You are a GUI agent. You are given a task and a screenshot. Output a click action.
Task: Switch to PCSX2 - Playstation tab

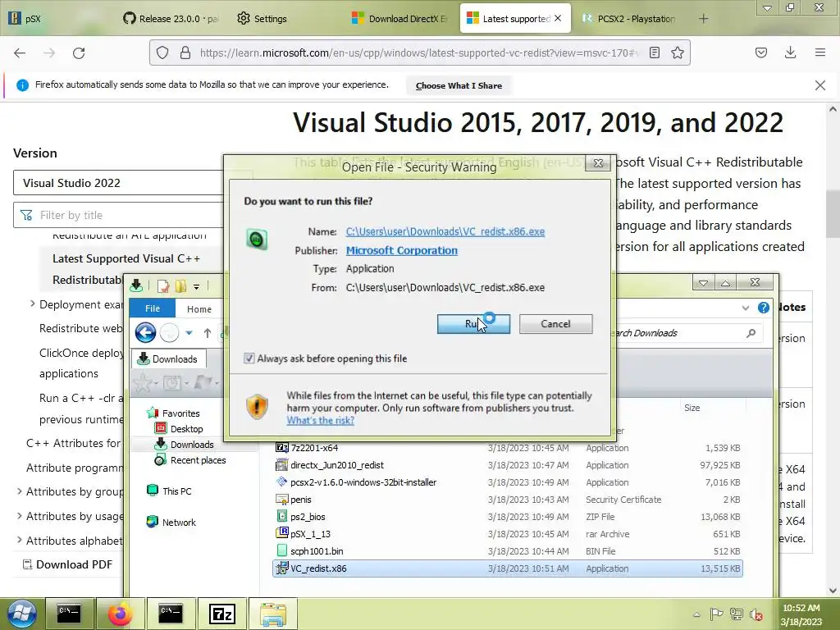coord(629,19)
